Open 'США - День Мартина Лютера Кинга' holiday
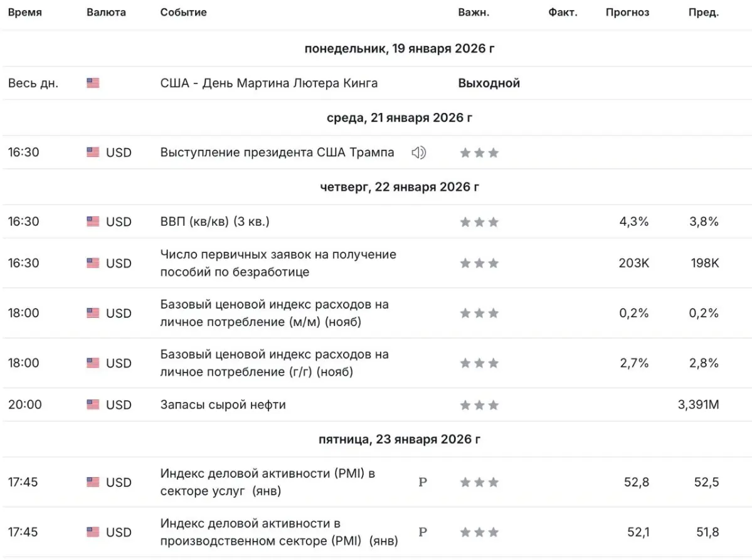This screenshot has width=752, height=560. point(268,83)
